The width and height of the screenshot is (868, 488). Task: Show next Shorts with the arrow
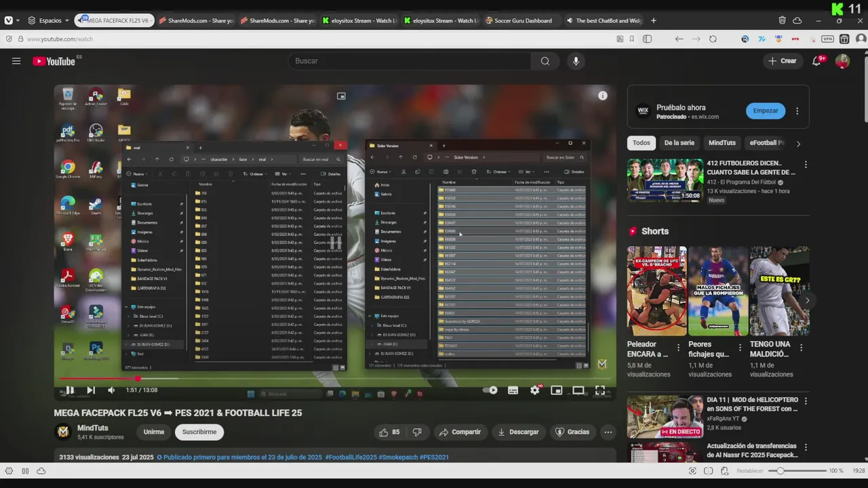click(807, 300)
